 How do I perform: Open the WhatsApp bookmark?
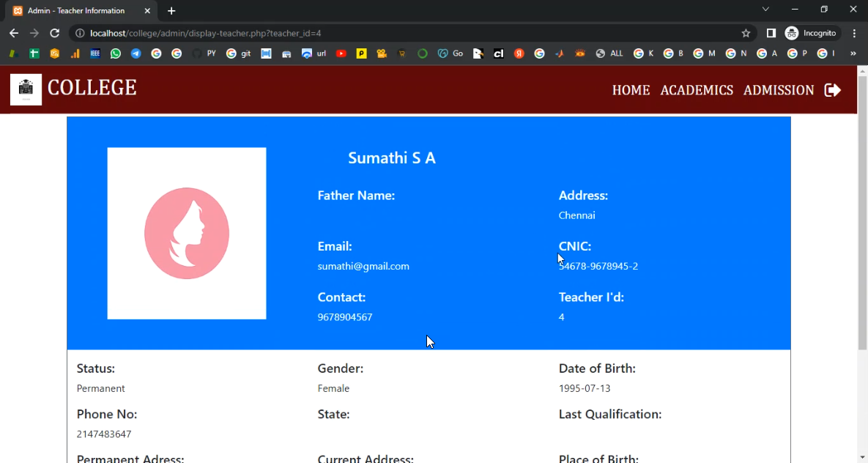click(116, 53)
